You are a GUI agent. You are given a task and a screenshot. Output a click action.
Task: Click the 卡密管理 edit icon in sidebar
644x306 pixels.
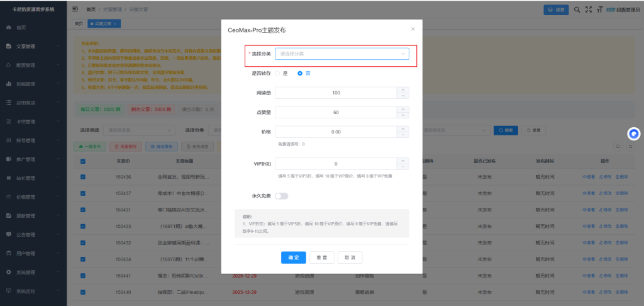tap(9, 122)
